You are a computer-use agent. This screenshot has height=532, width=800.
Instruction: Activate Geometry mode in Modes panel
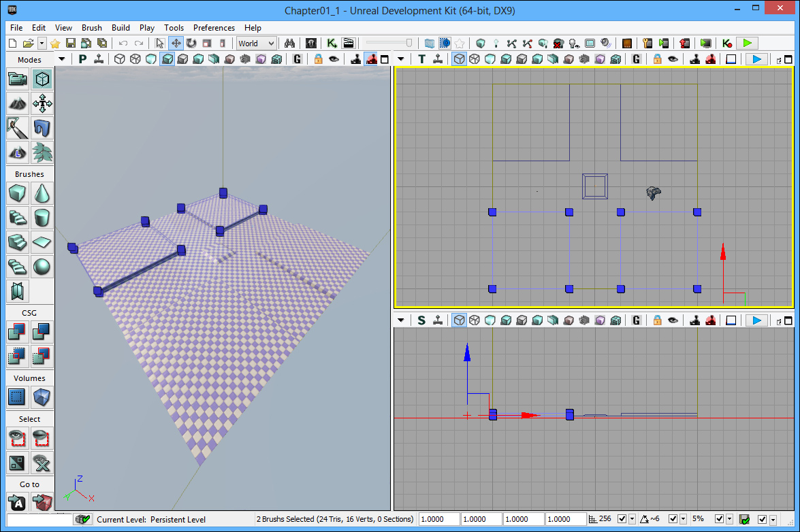click(x=42, y=80)
